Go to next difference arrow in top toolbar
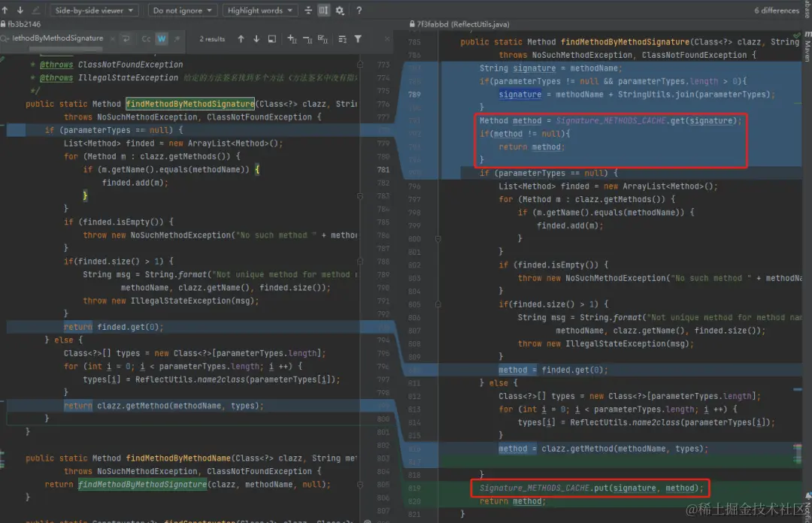The image size is (812, 523). pos(20,10)
